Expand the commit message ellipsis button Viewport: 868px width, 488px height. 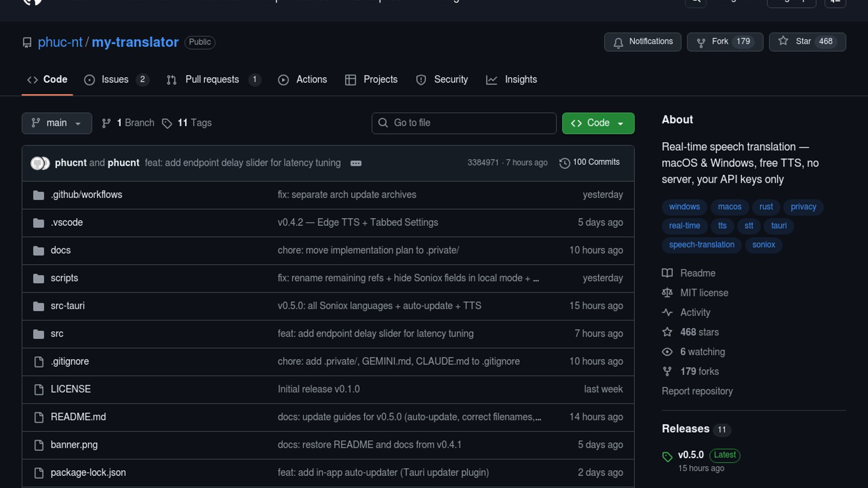pyautogui.click(x=356, y=163)
